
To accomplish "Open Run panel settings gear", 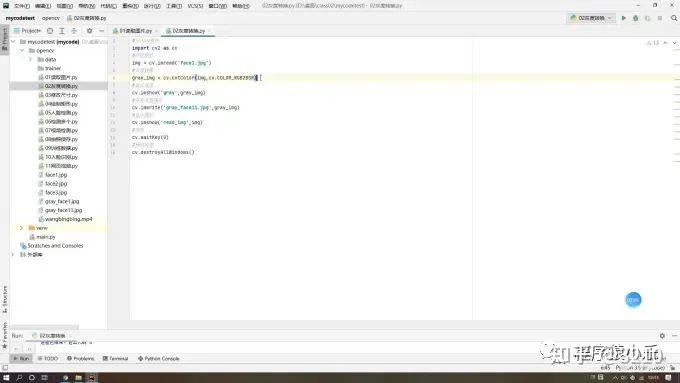I will point(662,336).
